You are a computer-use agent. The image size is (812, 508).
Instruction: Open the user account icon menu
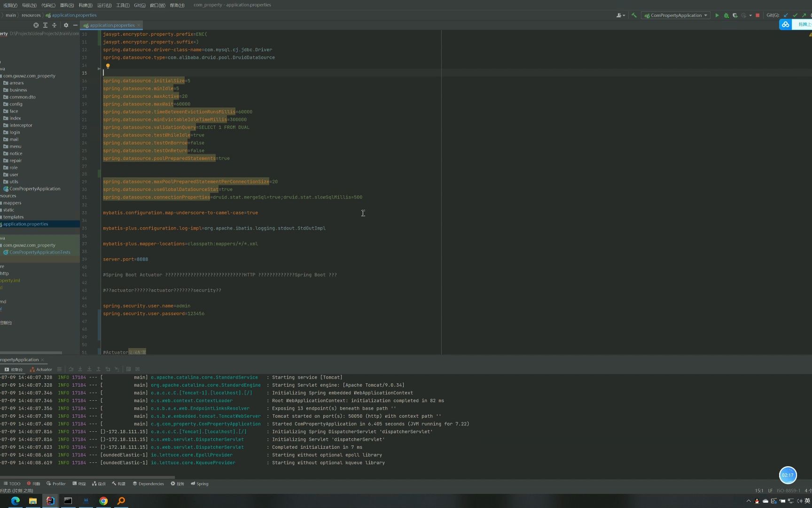pyautogui.click(x=620, y=15)
